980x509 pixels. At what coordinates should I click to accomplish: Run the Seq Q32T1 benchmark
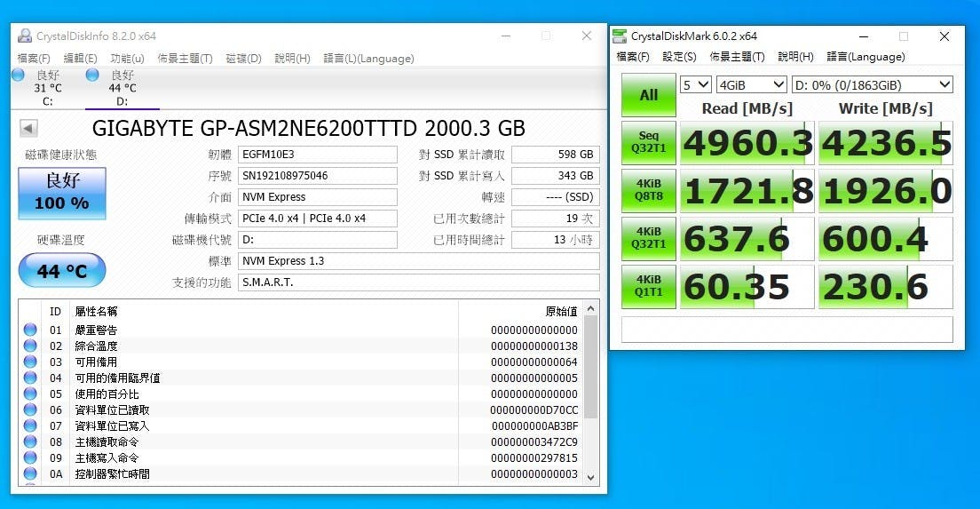[x=649, y=142]
